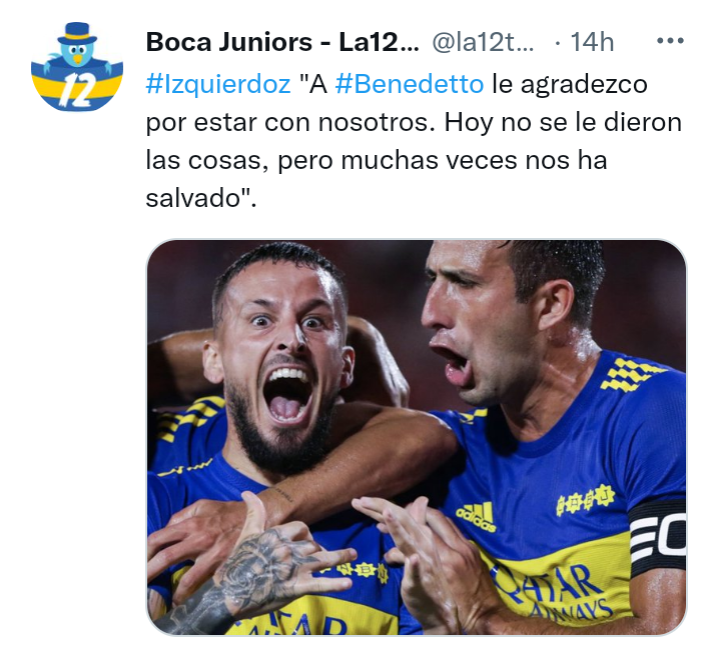Image resolution: width=719 pixels, height=656 pixels.
Task: Open the 14h timestamp permalink
Action: pyautogui.click(x=592, y=42)
